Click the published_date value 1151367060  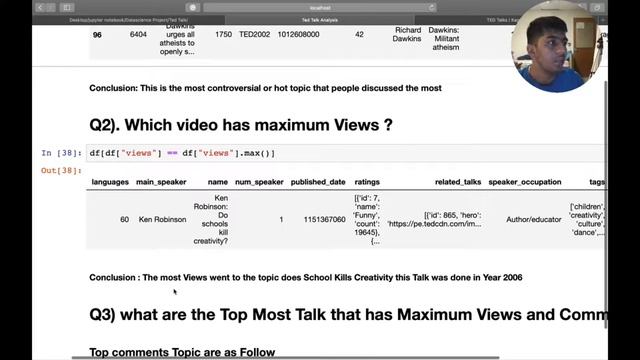(324, 220)
